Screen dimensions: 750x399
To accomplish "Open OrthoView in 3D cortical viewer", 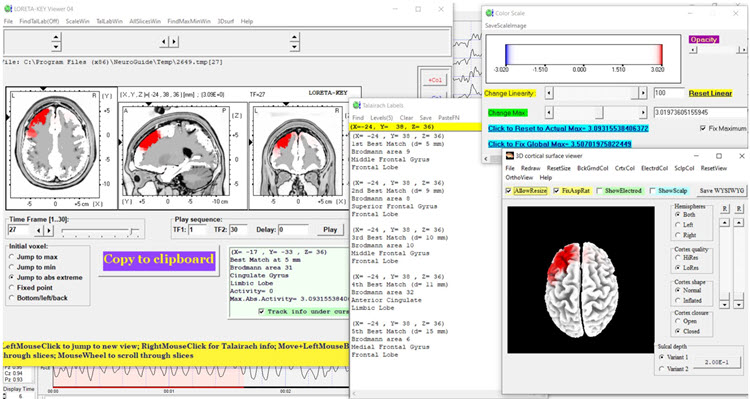I will pyautogui.click(x=519, y=177).
